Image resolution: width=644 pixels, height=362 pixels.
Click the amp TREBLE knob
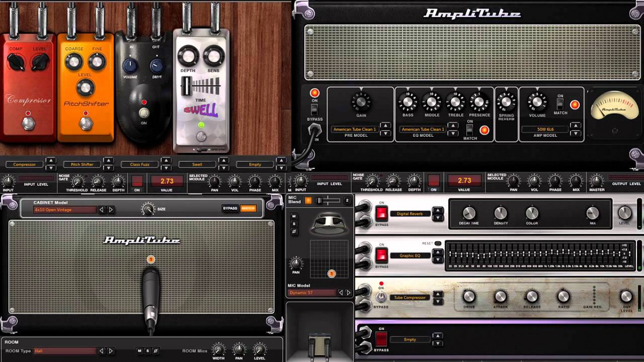(456, 102)
